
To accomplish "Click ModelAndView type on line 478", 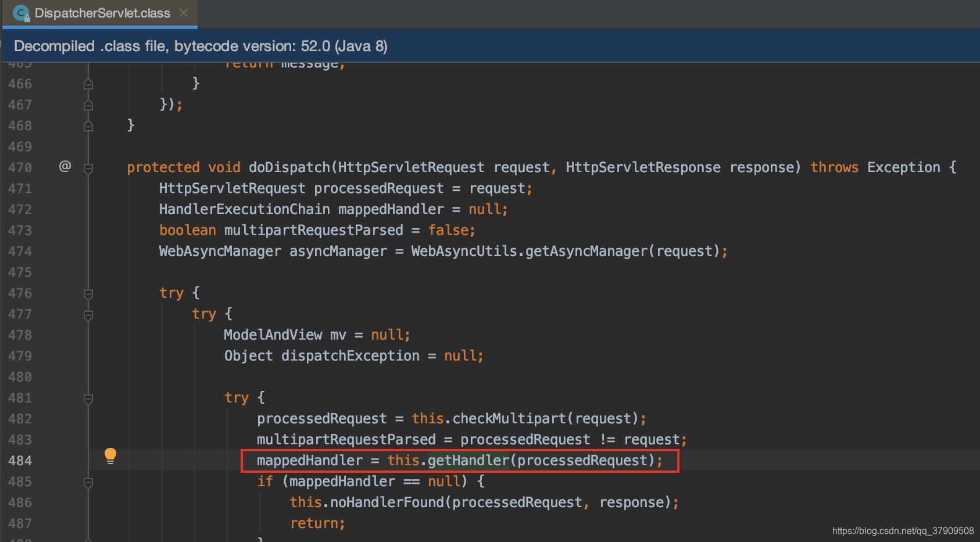I will 273,335.
